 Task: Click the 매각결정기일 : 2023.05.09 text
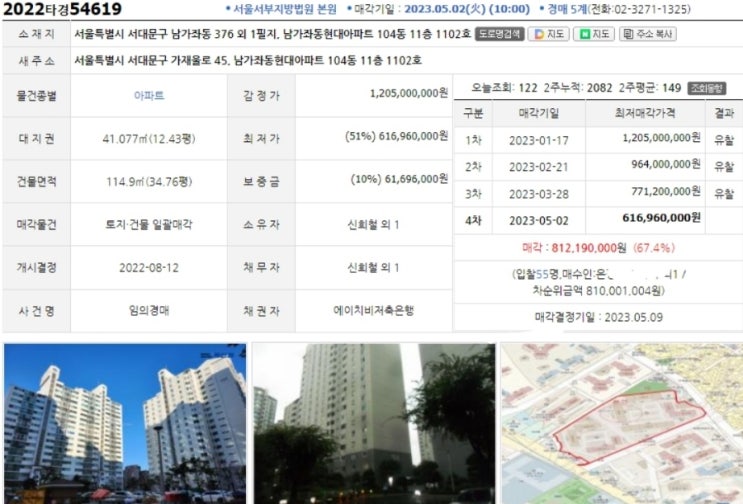pyautogui.click(x=598, y=317)
